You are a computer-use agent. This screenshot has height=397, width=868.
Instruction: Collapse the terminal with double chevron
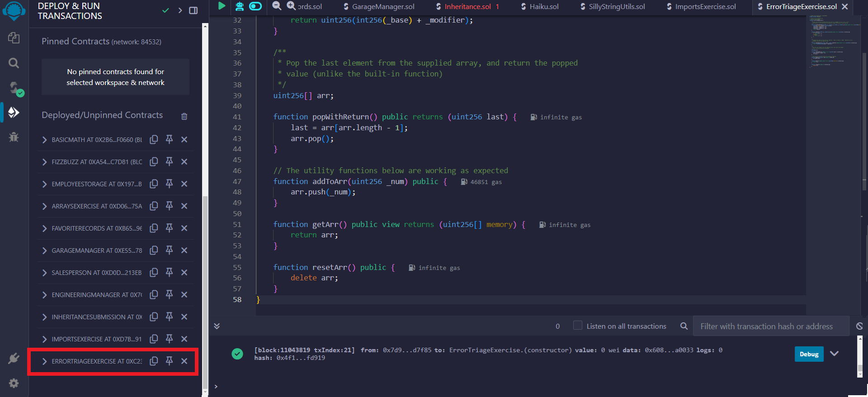(x=217, y=326)
